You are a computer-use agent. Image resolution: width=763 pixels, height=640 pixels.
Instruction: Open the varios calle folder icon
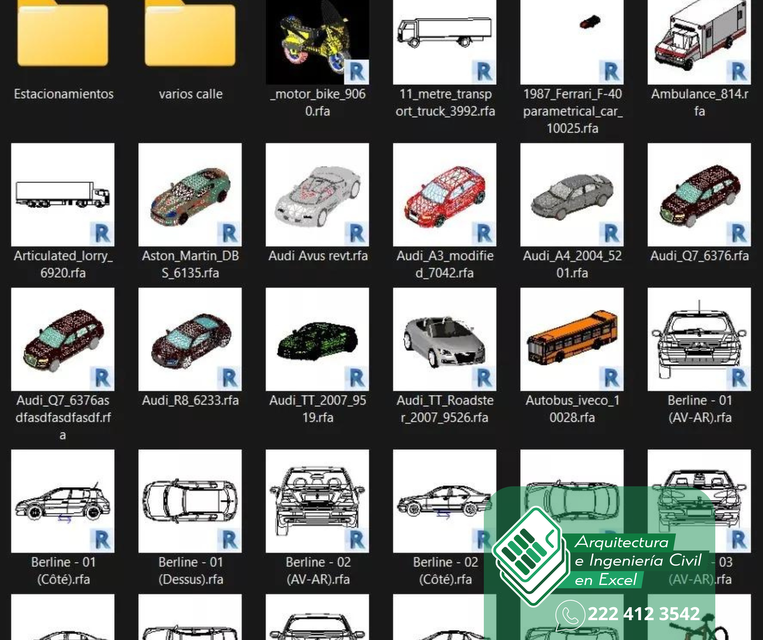tap(190, 33)
